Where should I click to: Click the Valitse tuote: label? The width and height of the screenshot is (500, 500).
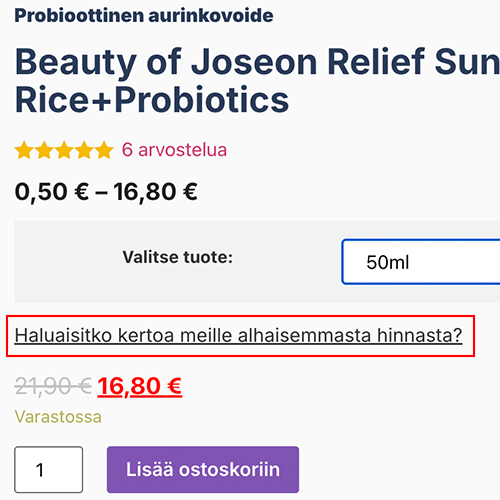click(178, 257)
